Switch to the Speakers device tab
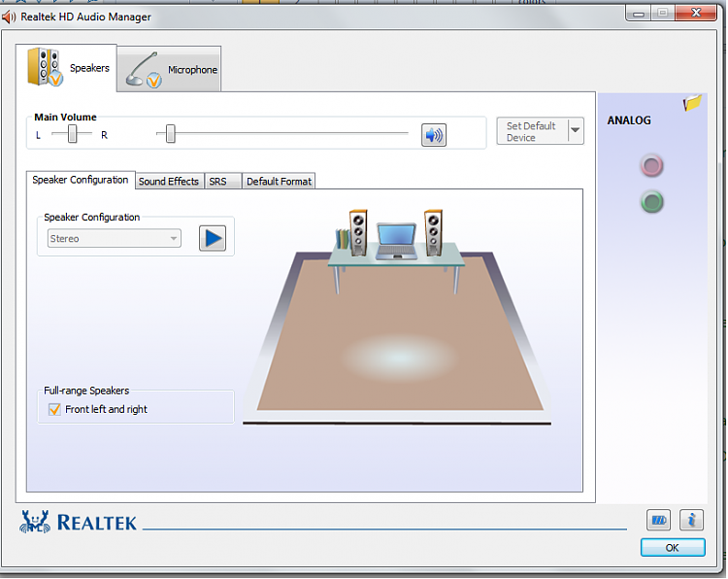The width and height of the screenshot is (728, 579). point(66,68)
